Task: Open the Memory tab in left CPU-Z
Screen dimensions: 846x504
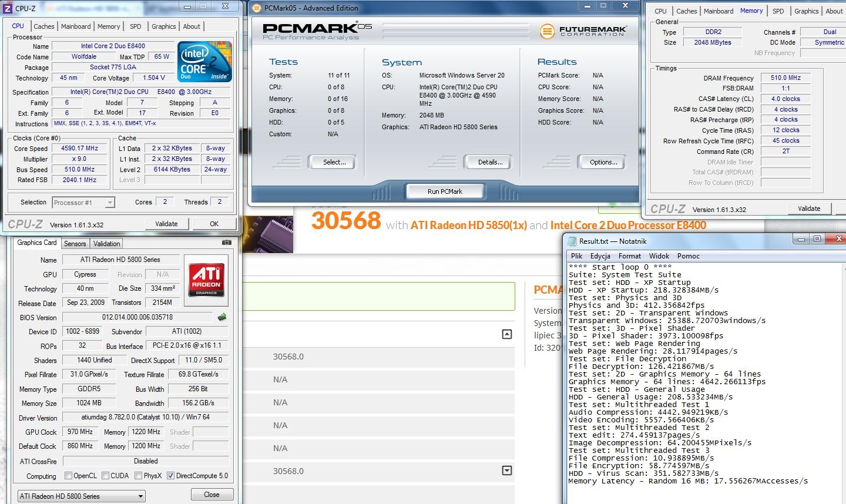Action: pos(109,26)
